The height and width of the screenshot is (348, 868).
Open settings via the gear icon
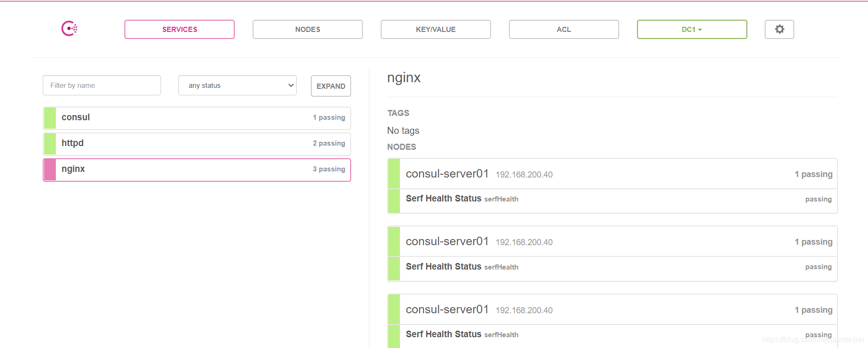(x=779, y=29)
